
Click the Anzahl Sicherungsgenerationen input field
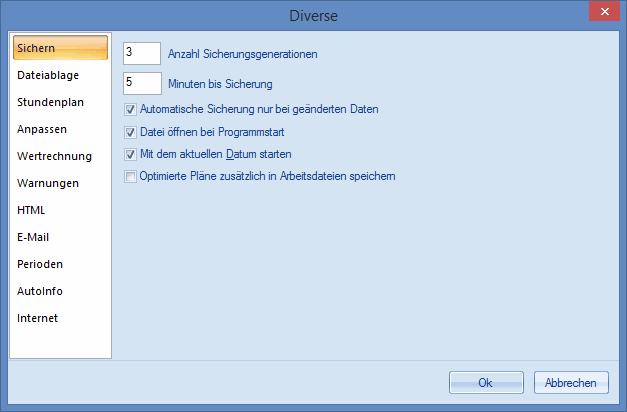142,54
